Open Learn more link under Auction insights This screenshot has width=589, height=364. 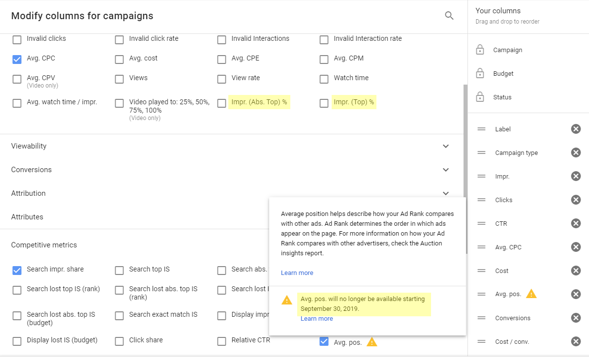297,273
